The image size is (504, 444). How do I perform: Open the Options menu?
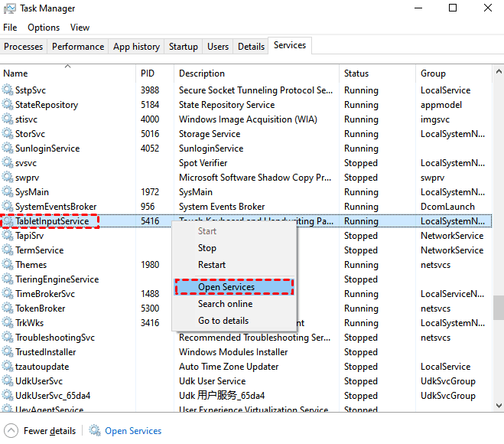point(44,28)
